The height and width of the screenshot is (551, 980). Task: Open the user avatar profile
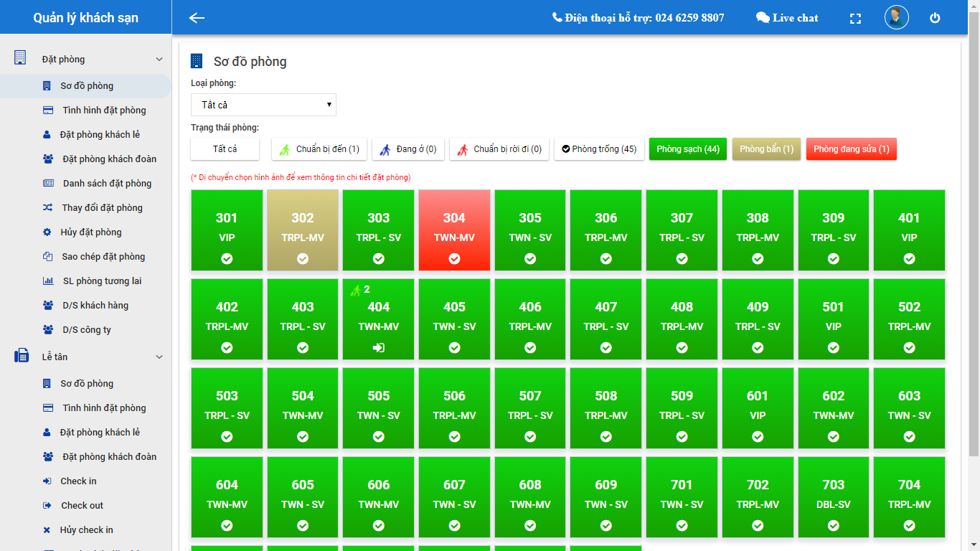896,18
